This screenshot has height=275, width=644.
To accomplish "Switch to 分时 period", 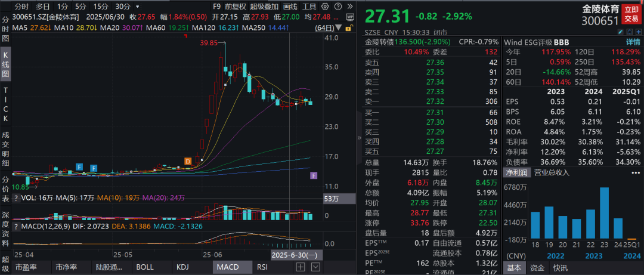I will (x=22, y=7).
